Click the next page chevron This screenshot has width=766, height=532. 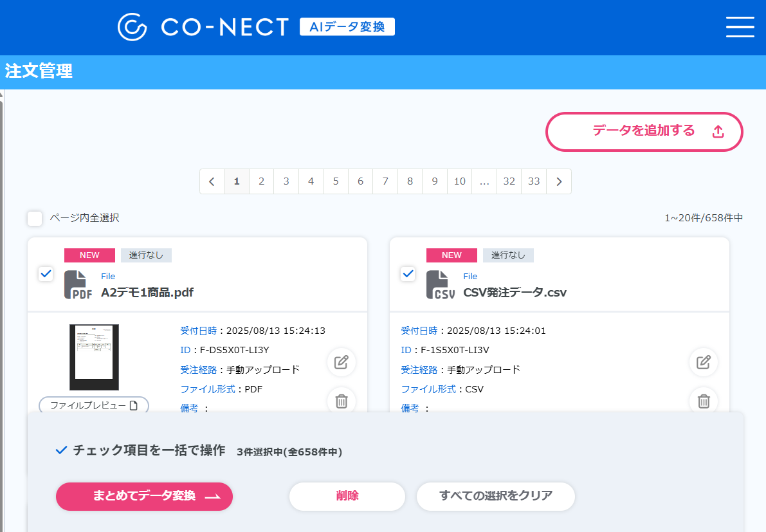(558, 181)
